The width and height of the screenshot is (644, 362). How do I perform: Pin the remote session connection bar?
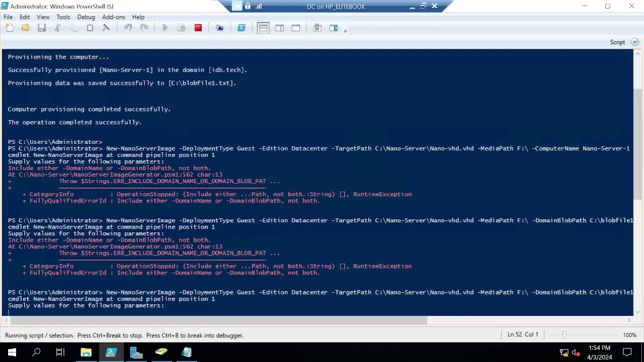point(237,7)
